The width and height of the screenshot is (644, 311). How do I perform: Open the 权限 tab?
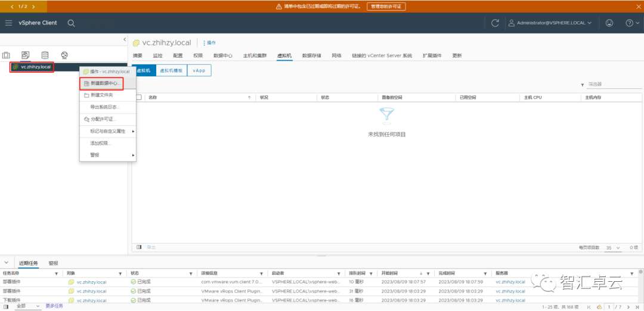(198, 55)
